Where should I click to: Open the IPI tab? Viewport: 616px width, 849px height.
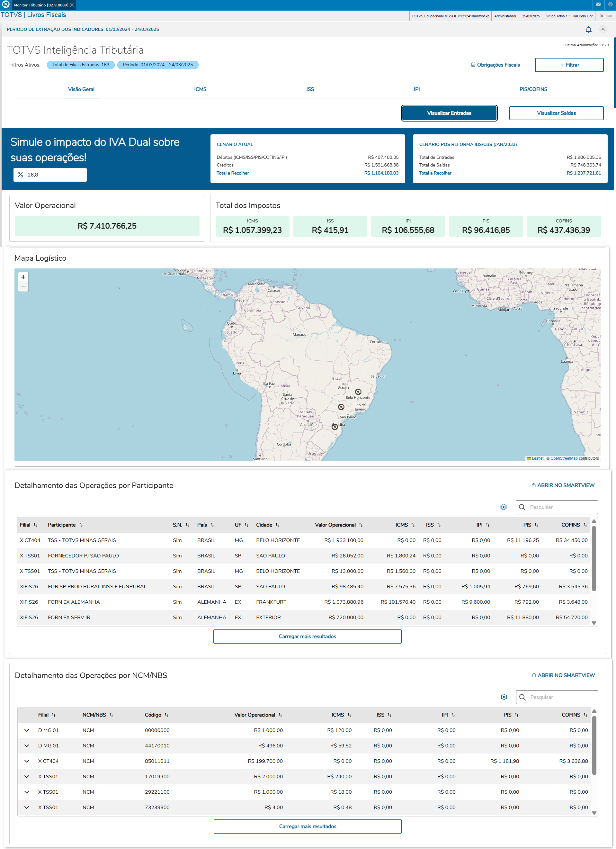pyautogui.click(x=416, y=89)
